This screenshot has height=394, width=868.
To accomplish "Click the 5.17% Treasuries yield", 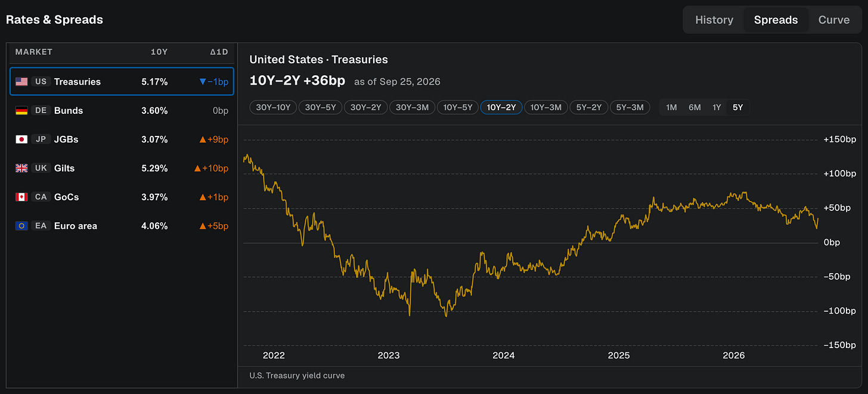I will coord(154,82).
